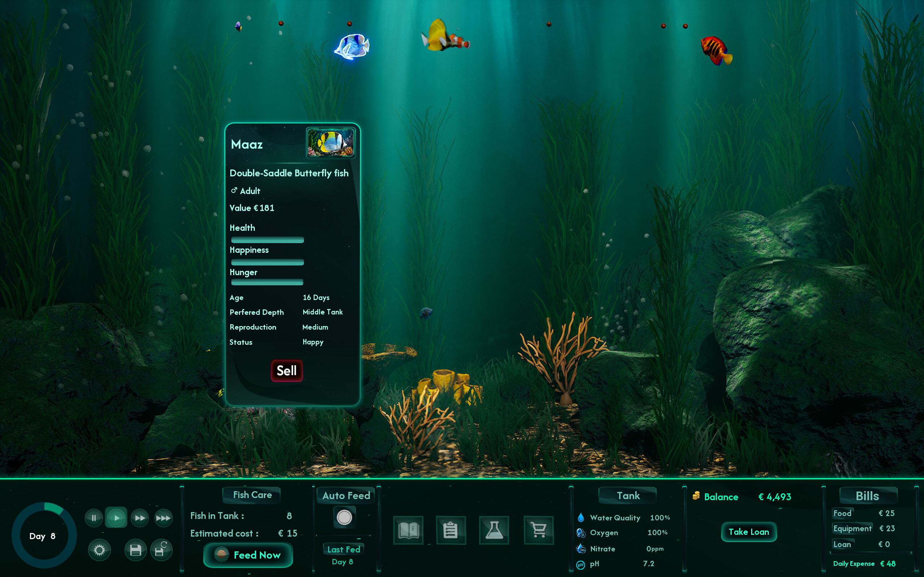Select the red striped angelfish swimming
The height and width of the screenshot is (577, 924).
[x=716, y=51]
